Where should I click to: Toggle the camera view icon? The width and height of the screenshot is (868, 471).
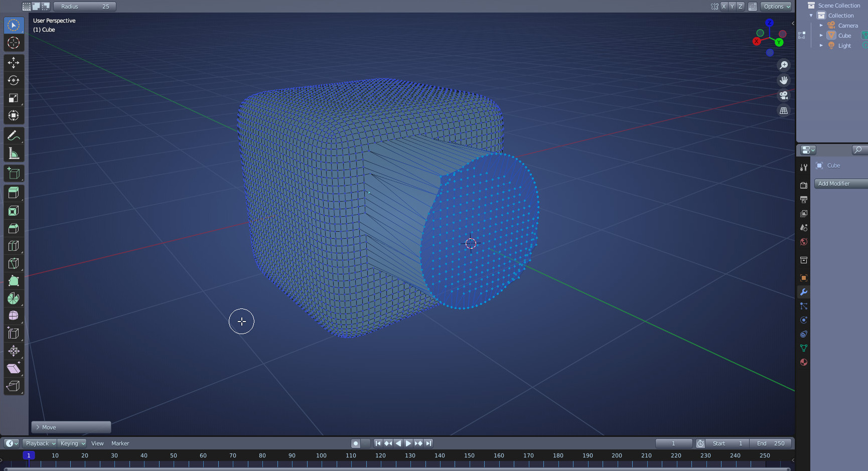[784, 95]
